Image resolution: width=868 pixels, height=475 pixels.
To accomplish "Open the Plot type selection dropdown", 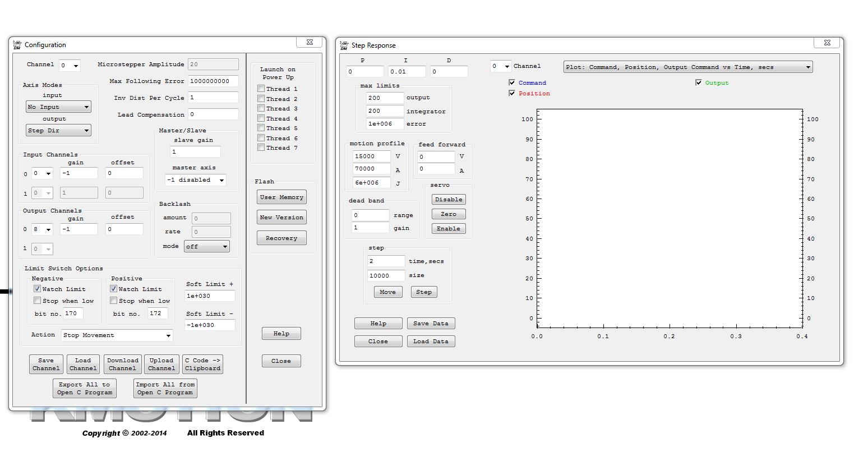I will (687, 67).
